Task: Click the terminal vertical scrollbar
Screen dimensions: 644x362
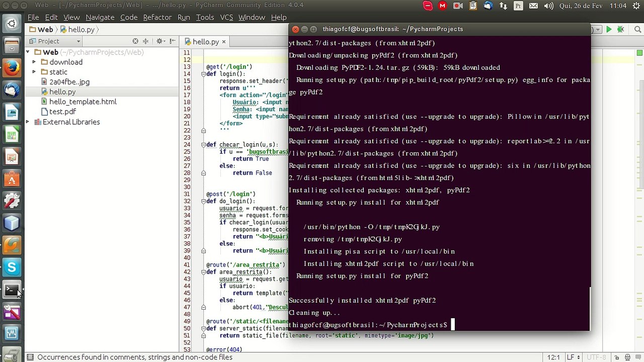Action: click(x=591, y=309)
